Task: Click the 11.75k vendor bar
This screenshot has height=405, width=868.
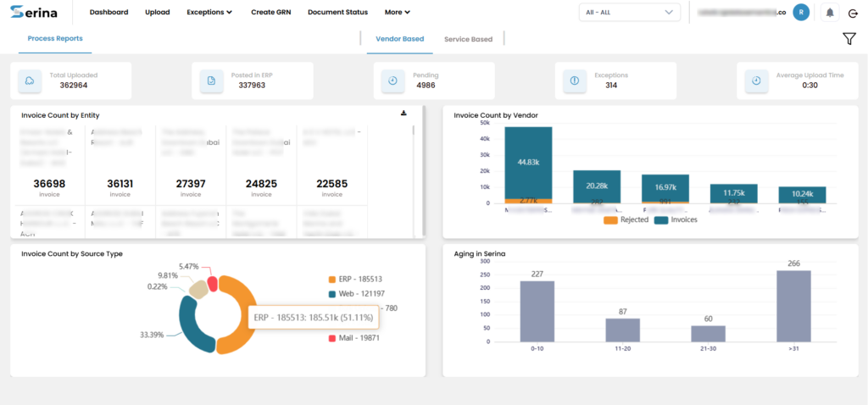Action: pos(734,193)
